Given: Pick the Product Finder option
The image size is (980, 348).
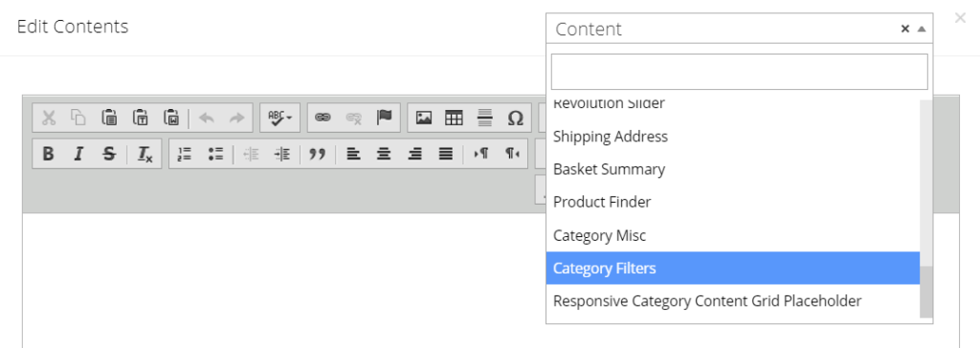Looking at the screenshot, I should [x=733, y=202].
